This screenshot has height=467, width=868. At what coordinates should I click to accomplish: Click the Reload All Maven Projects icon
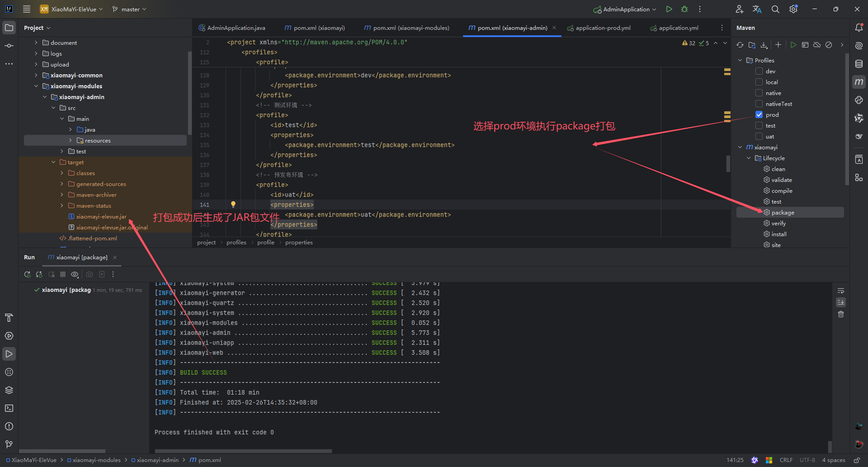[x=740, y=45]
